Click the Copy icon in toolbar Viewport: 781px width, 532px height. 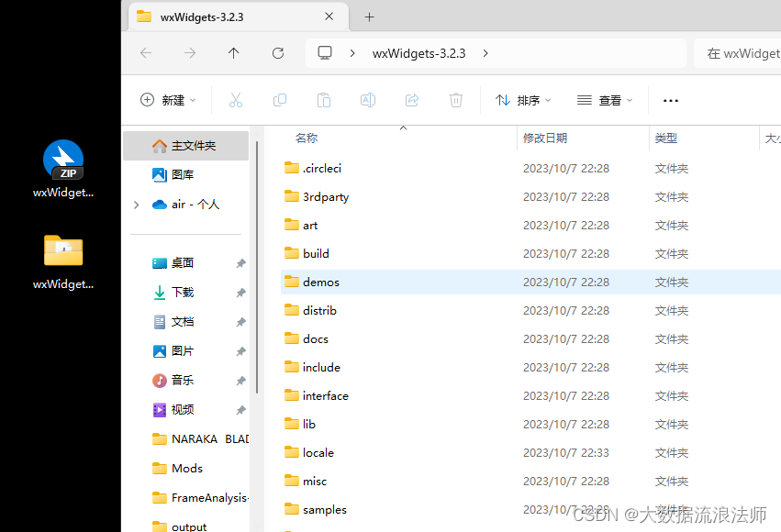click(x=280, y=100)
